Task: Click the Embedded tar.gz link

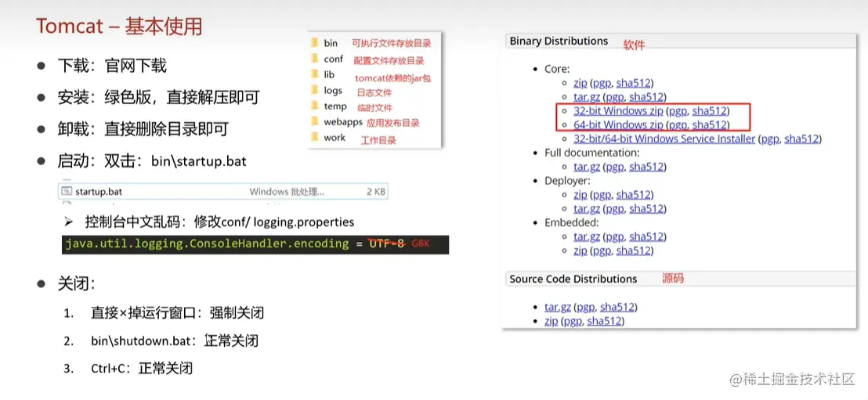Action: pos(587,237)
